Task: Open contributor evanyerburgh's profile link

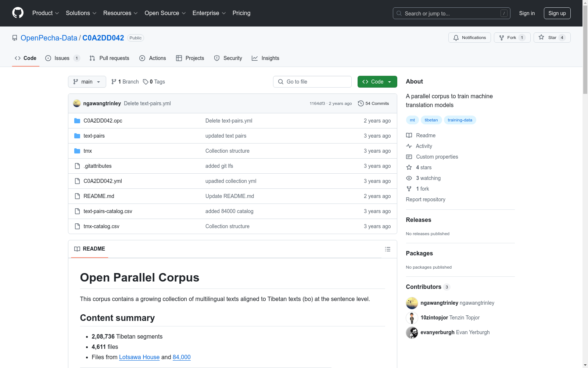Action: tap(438, 332)
